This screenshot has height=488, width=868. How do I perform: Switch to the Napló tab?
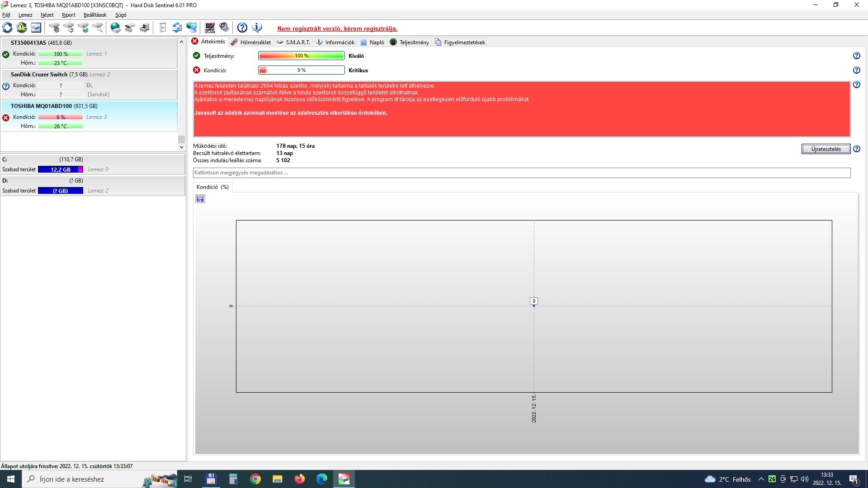coord(372,42)
